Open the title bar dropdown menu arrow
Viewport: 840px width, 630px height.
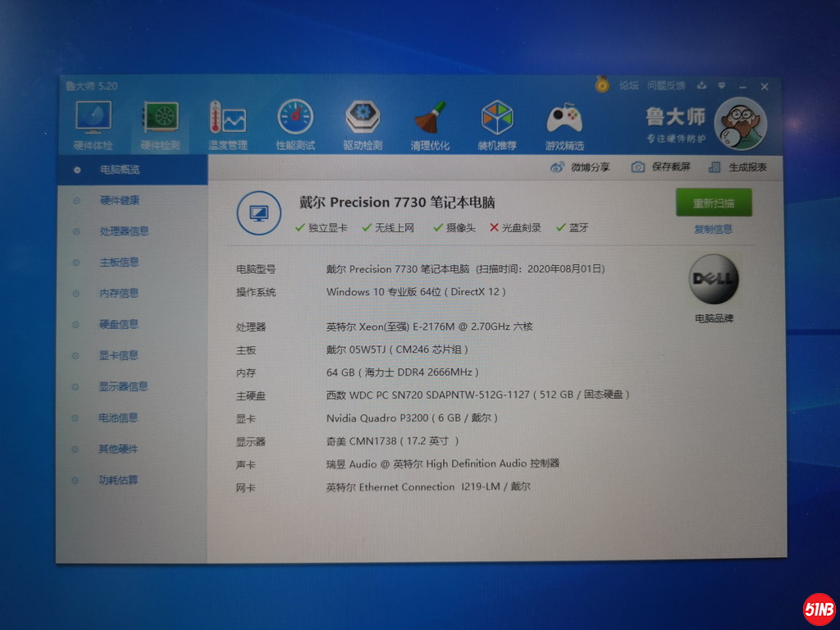pos(722,85)
